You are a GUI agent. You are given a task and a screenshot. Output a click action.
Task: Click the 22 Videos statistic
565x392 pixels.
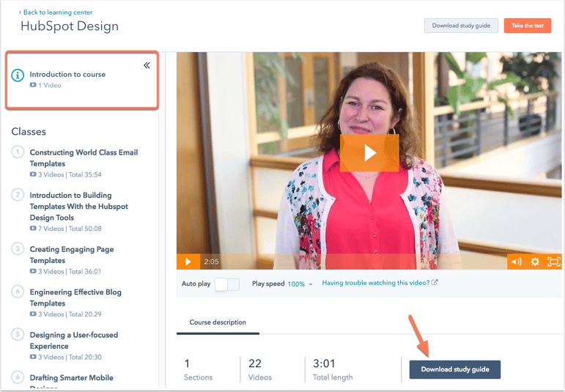tap(260, 370)
